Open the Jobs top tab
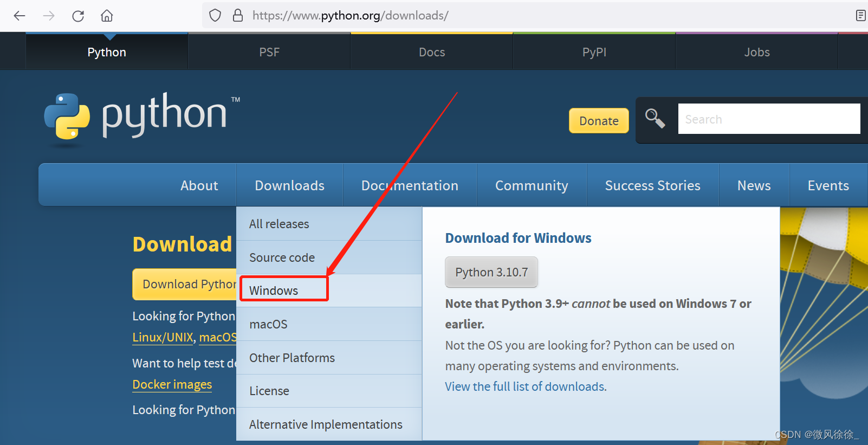 tap(757, 52)
